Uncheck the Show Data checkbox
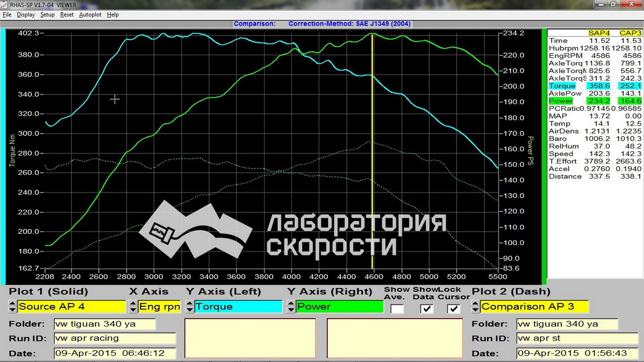This screenshot has height=362, width=644. pos(426,308)
